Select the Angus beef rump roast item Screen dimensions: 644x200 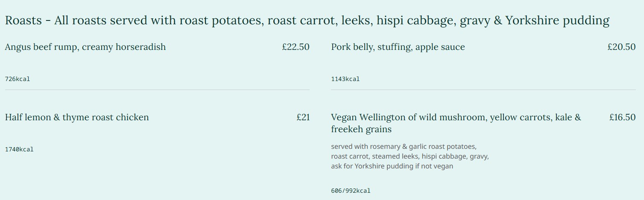click(x=85, y=47)
